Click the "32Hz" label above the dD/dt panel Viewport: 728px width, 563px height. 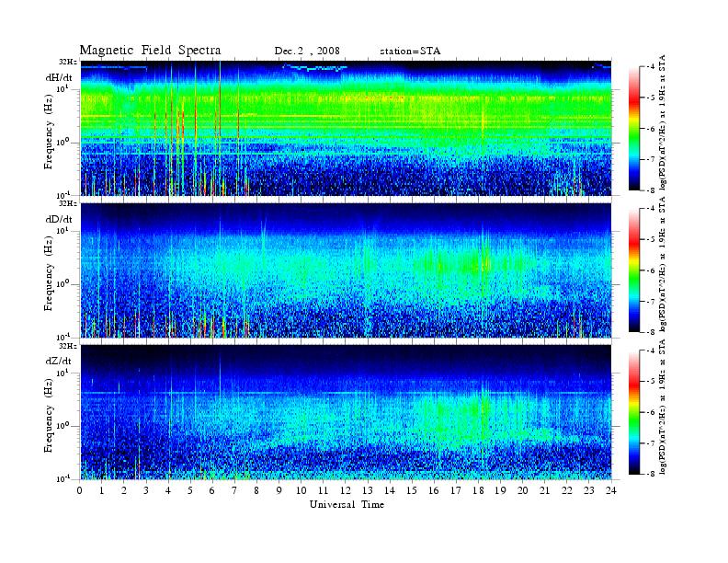point(68,203)
